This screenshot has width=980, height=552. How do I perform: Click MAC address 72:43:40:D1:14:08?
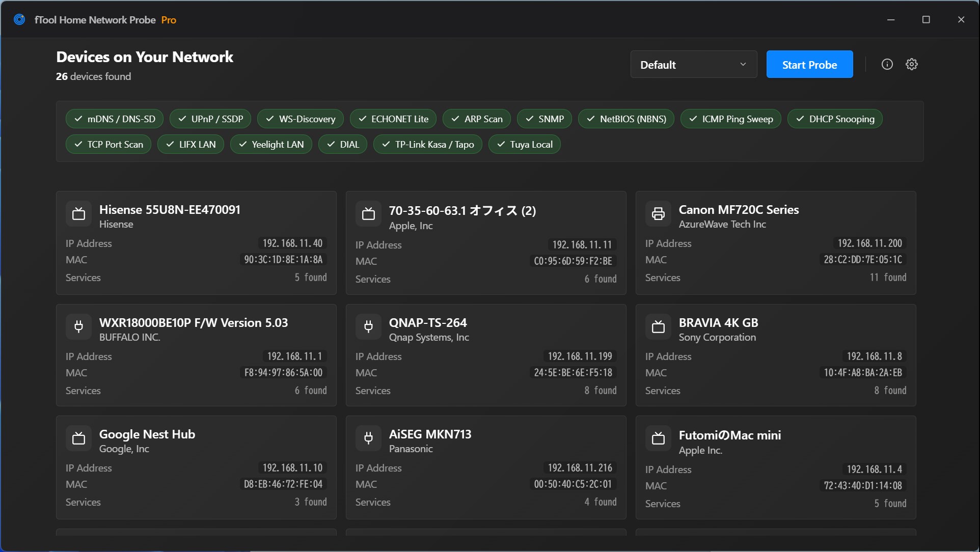(863, 485)
